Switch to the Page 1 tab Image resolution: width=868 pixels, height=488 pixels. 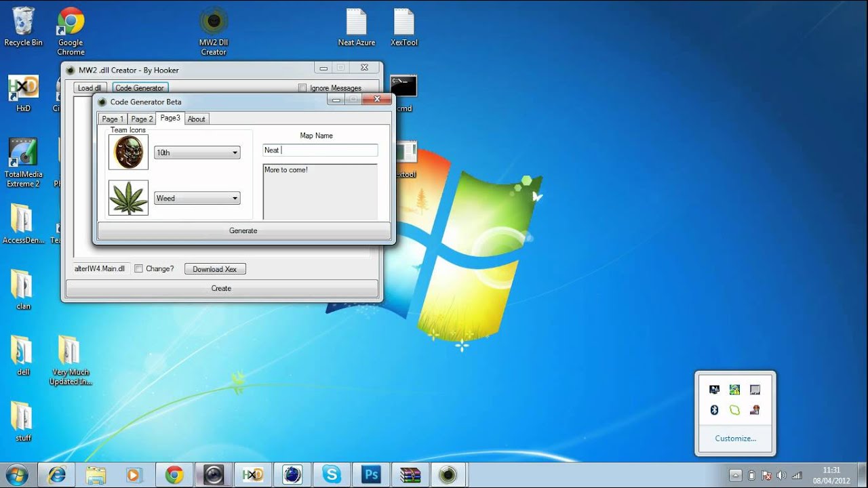coord(113,119)
